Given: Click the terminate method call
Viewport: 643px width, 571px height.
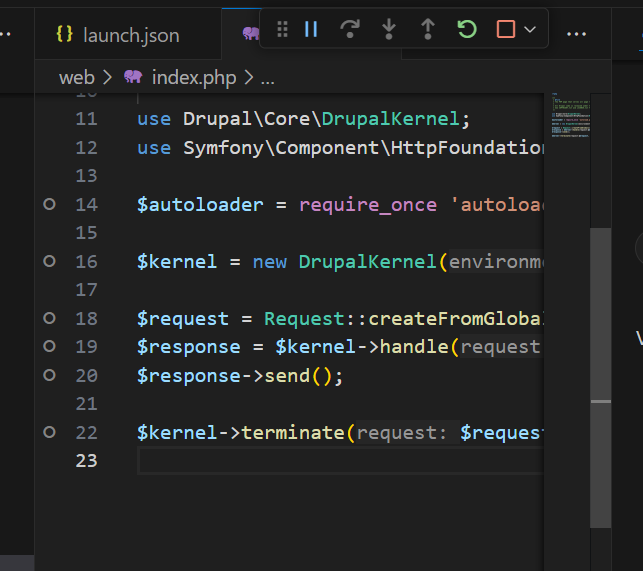Looking at the screenshot, I should pyautogui.click(x=293, y=433).
